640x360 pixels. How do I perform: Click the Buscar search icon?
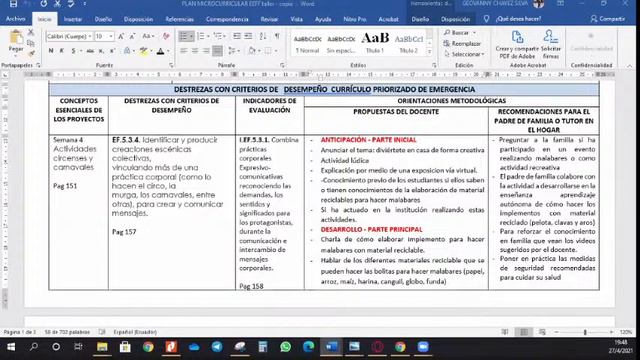click(447, 32)
